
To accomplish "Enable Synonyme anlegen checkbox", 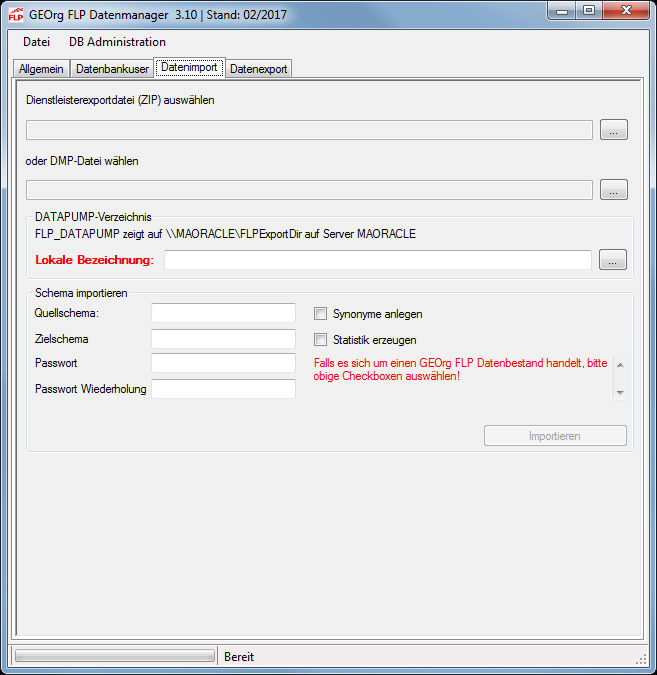I will click(x=321, y=314).
